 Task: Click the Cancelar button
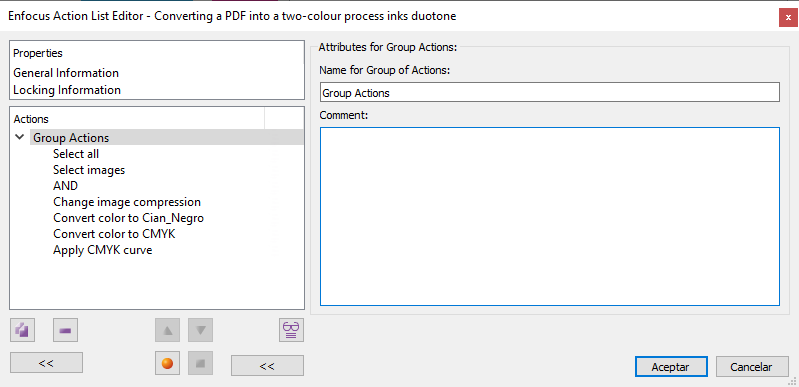752,367
